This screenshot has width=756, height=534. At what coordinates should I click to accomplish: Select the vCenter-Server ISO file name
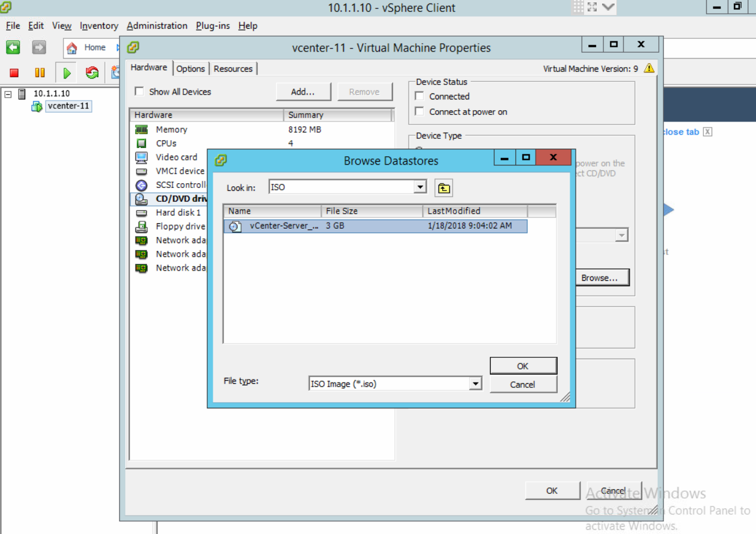[285, 226]
